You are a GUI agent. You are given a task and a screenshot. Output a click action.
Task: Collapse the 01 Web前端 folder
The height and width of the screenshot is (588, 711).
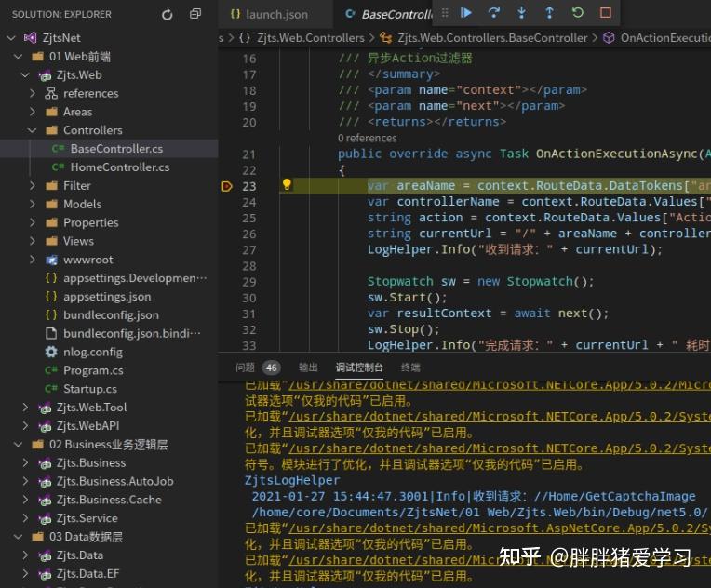point(18,57)
